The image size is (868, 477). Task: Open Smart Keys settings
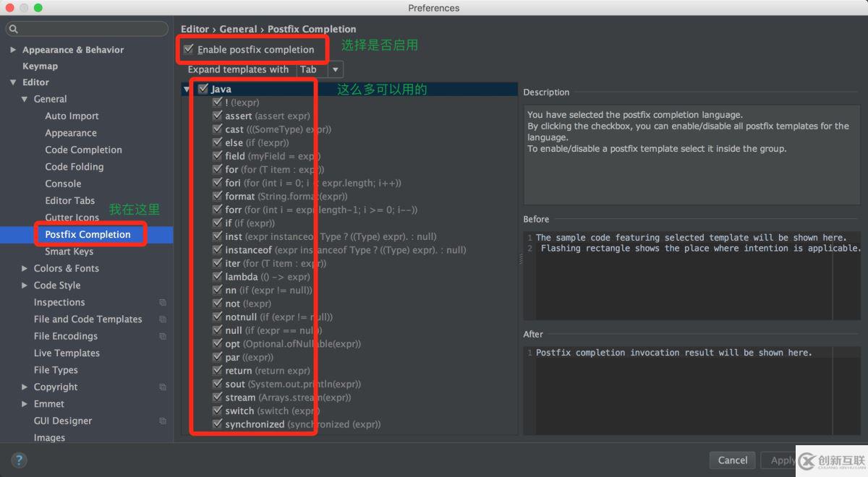[69, 252]
